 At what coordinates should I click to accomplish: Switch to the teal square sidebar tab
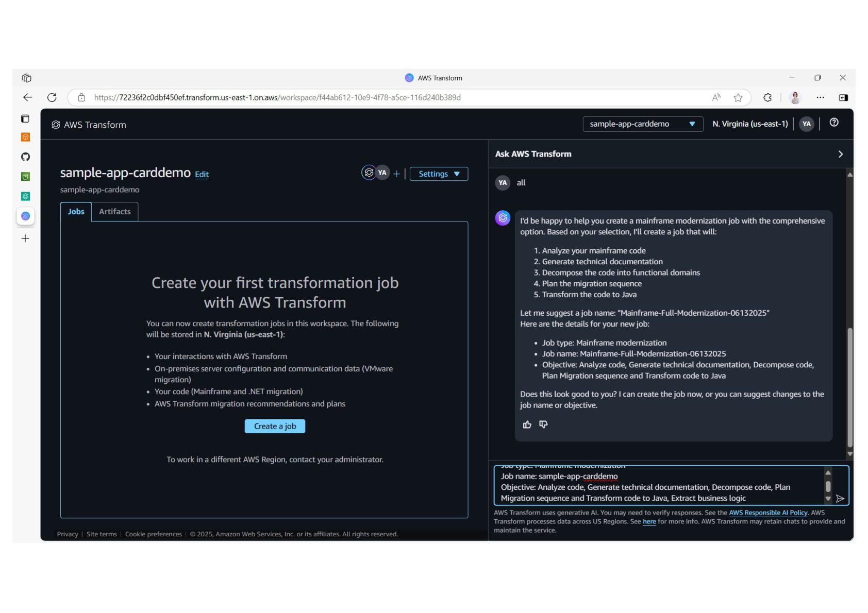25,196
